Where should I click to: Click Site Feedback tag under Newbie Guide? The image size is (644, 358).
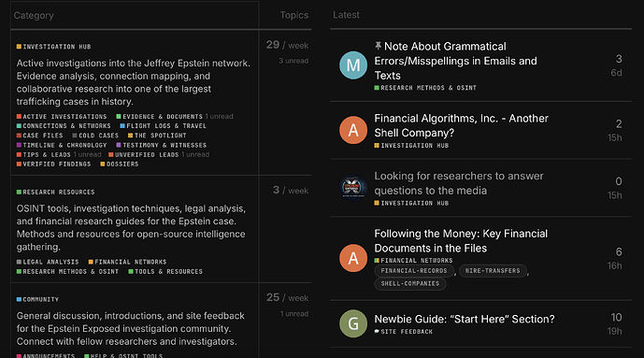404,332
